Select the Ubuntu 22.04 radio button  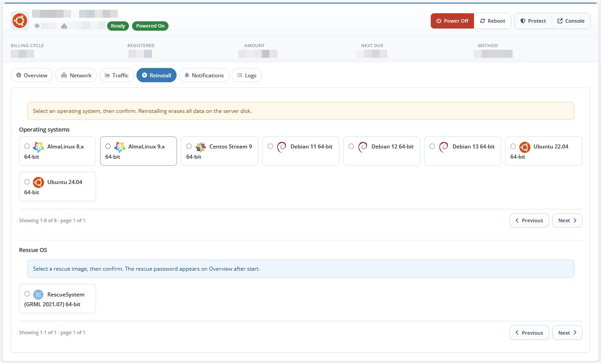pyautogui.click(x=513, y=146)
